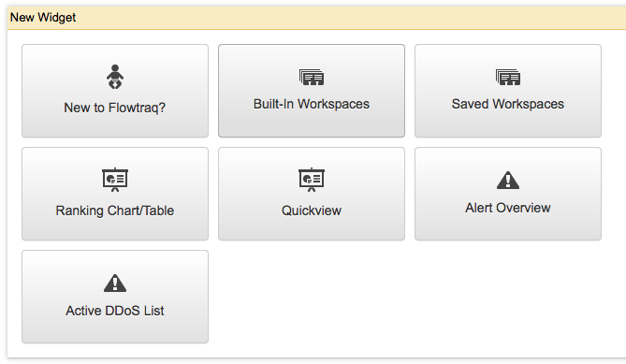Click the "New to Flowtraq?" text label

click(x=115, y=108)
